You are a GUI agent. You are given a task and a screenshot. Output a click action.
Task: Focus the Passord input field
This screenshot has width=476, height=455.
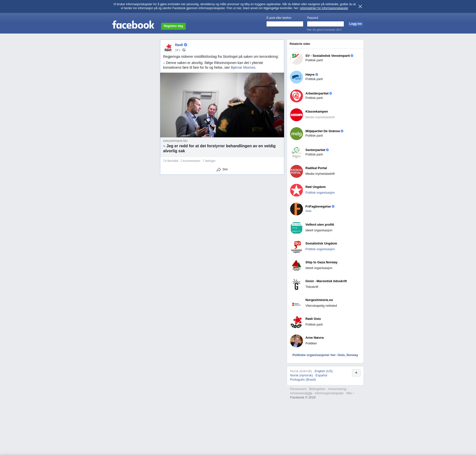tap(326, 24)
